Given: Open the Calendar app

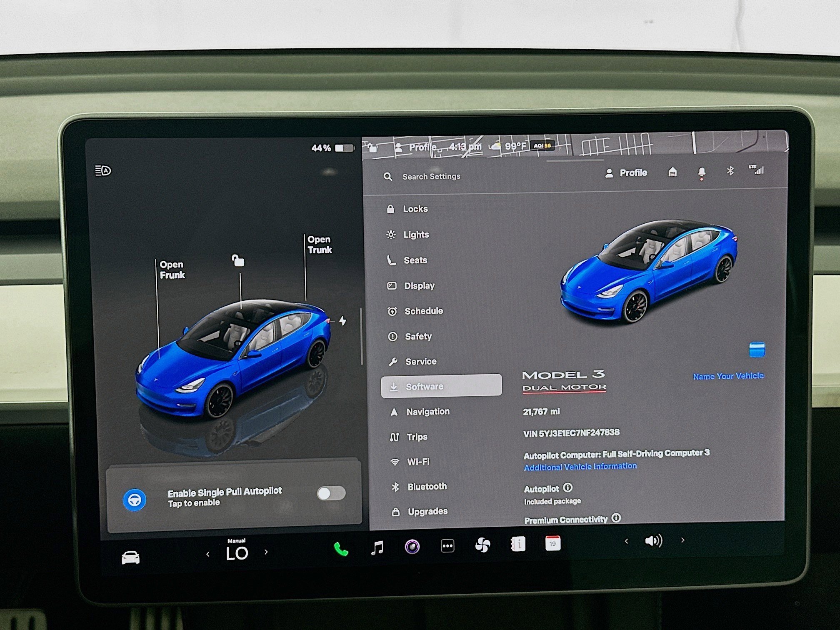Looking at the screenshot, I should (x=552, y=543).
